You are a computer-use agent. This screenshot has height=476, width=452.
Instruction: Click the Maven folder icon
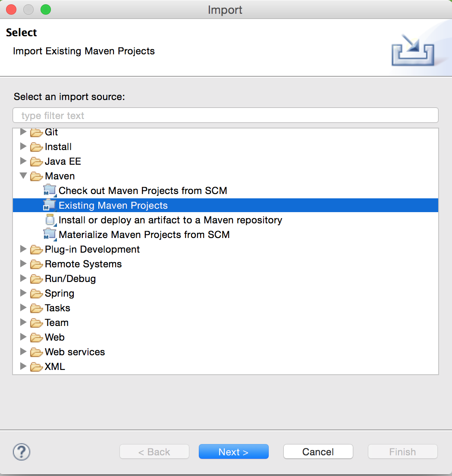(x=36, y=176)
